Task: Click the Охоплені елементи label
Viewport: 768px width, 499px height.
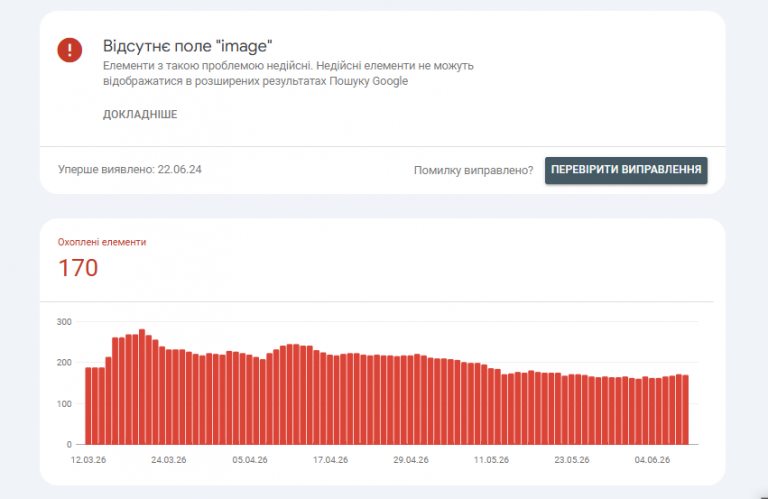Action: coord(102,242)
